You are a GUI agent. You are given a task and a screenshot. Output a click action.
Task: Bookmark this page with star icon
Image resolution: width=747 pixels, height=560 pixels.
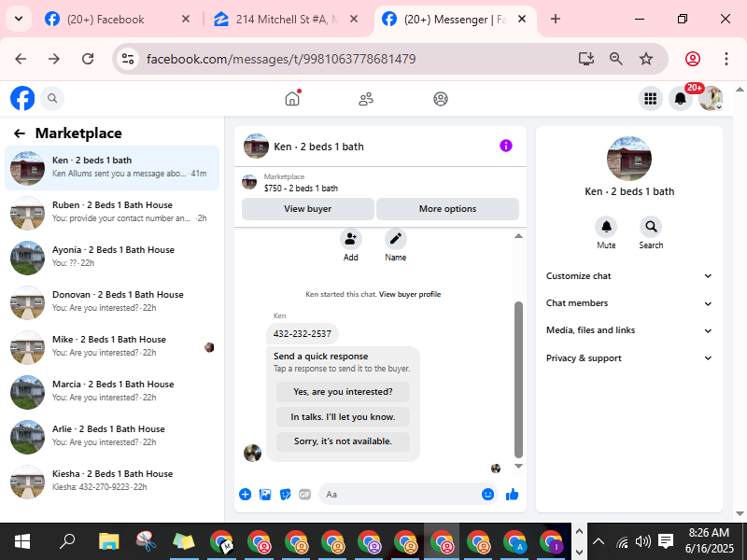645,59
